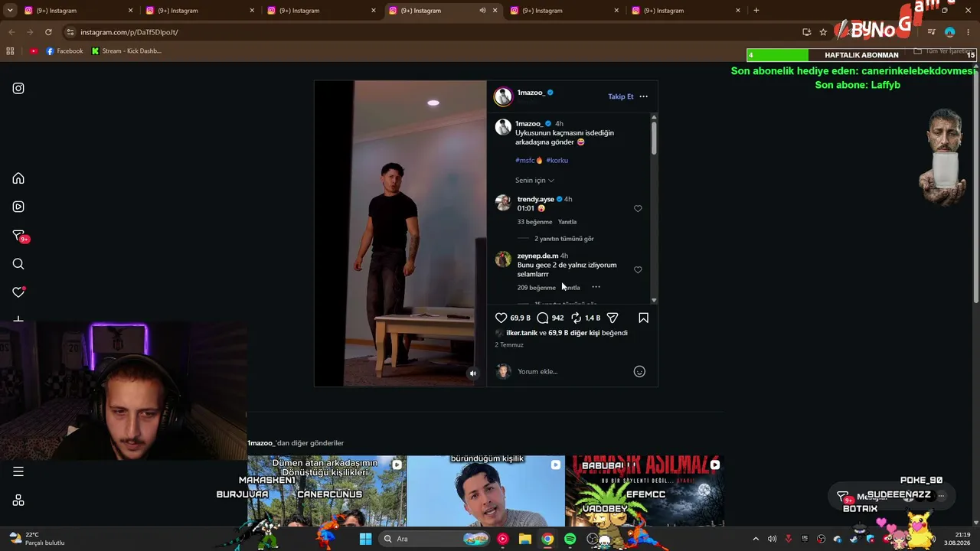Open the sidebar hamburger More menu
This screenshot has width=980, height=551.
[x=18, y=471]
